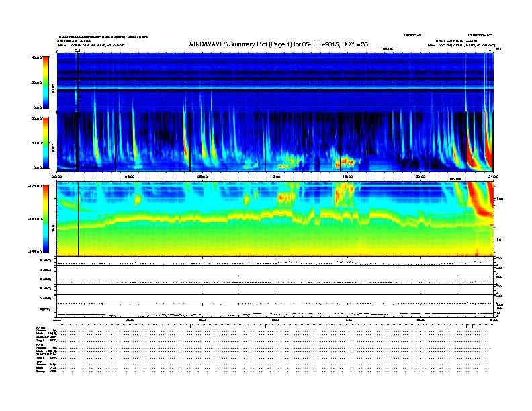Click the RAD1 header in the bottom status table

pos(40,345)
